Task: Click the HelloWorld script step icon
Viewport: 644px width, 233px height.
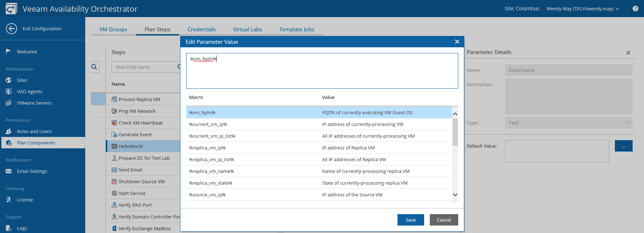Action: pyautogui.click(x=114, y=146)
